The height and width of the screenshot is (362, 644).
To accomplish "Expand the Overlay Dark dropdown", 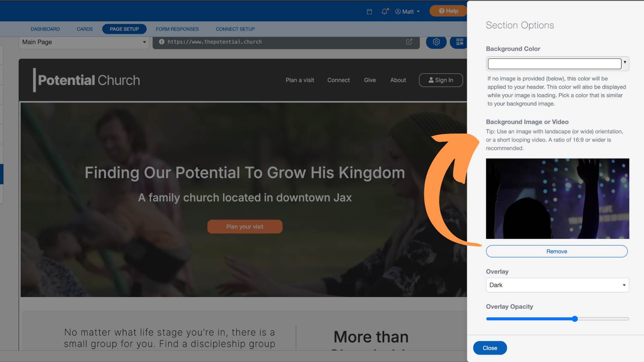I will coord(557,285).
